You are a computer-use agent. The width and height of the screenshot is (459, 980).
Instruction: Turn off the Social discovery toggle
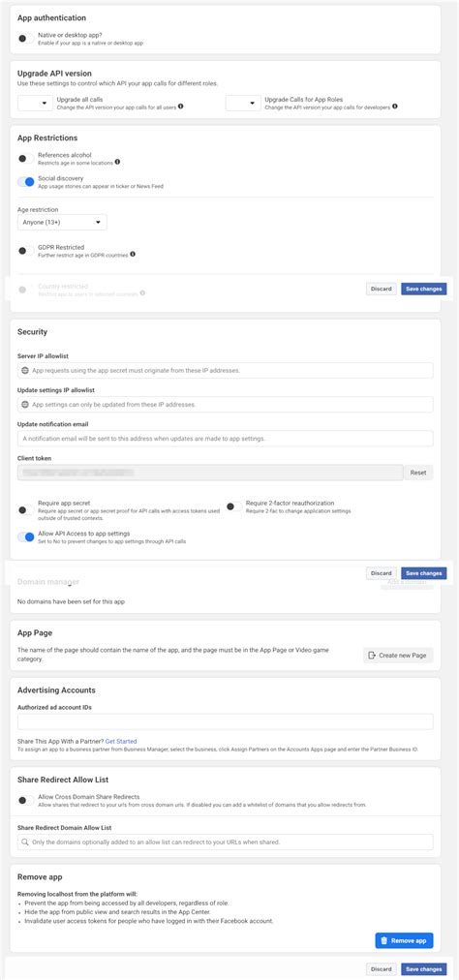[25, 182]
